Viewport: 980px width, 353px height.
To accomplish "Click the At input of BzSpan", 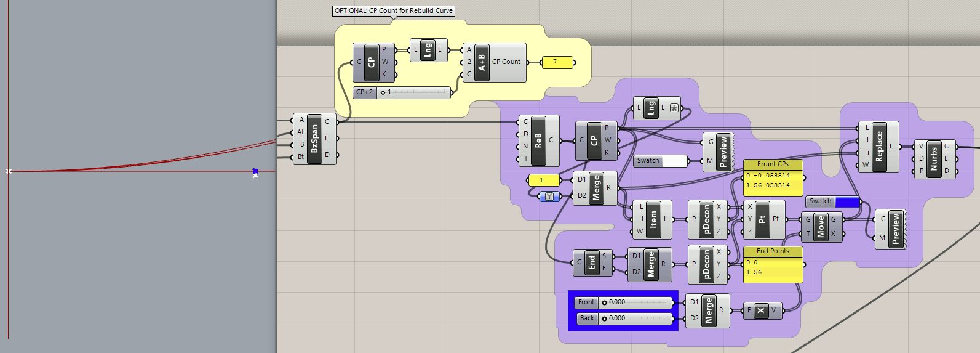I will tap(301, 132).
